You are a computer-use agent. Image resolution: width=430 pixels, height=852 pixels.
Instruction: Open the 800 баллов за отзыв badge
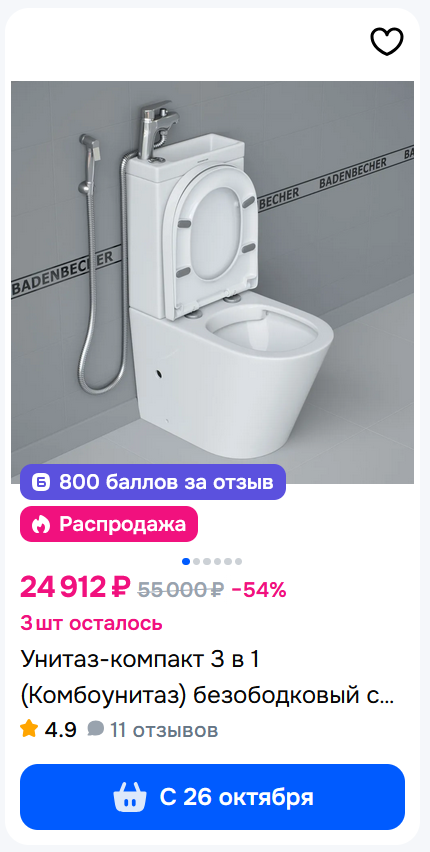(x=153, y=482)
